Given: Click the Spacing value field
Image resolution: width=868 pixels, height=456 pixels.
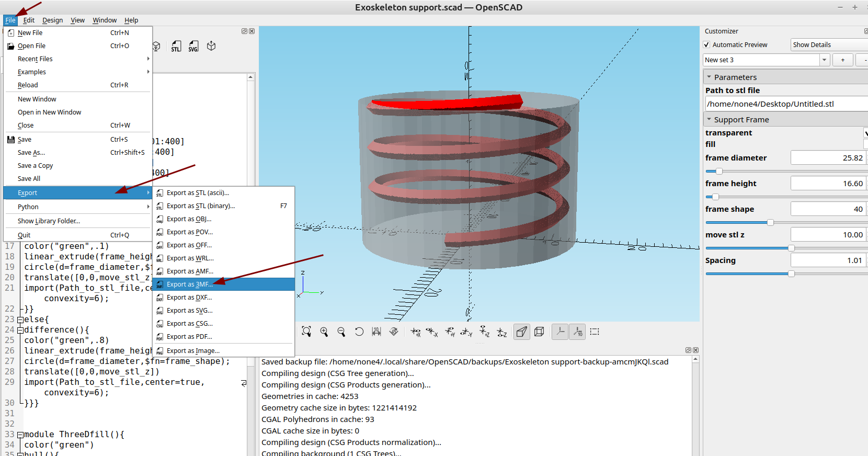Looking at the screenshot, I should [x=828, y=260].
